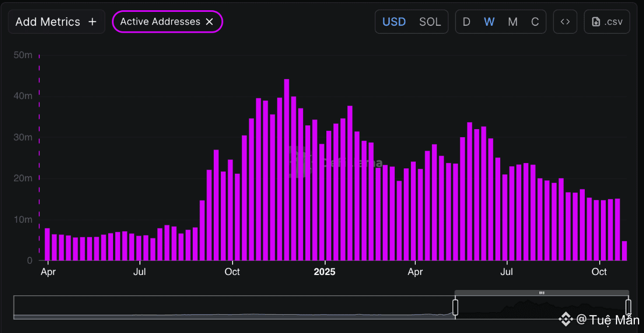This screenshot has height=333, width=644.
Task: Remove Active Addresses metric with X icon
Action: [x=210, y=22]
